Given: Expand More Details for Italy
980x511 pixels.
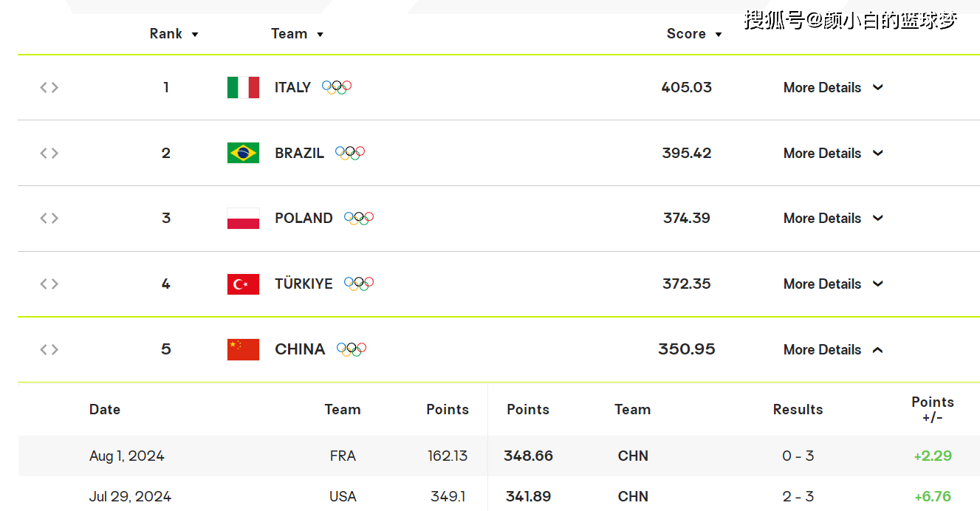Looking at the screenshot, I should point(833,87).
